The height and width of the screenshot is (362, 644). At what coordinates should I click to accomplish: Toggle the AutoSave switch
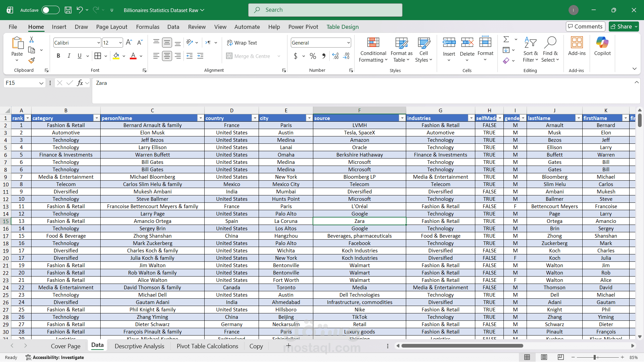[50, 10]
